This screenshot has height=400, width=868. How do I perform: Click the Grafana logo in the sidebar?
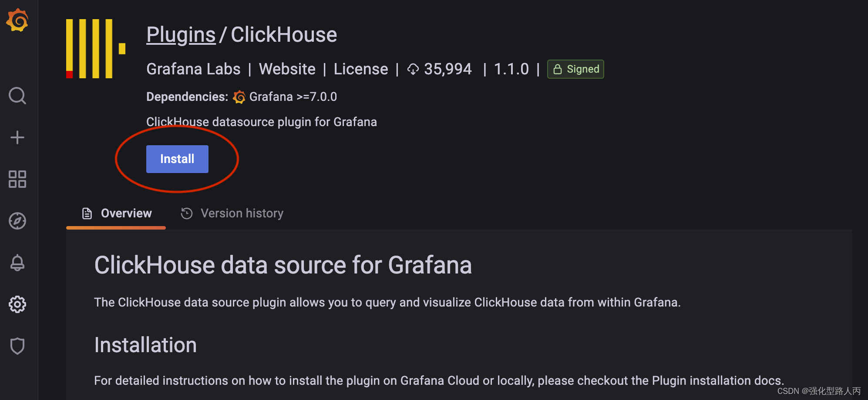[x=17, y=20]
